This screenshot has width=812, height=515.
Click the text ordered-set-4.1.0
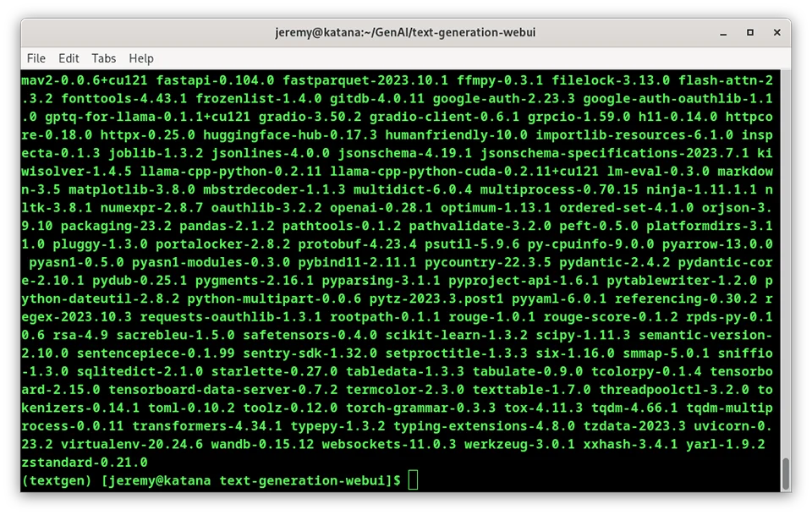coord(627,207)
